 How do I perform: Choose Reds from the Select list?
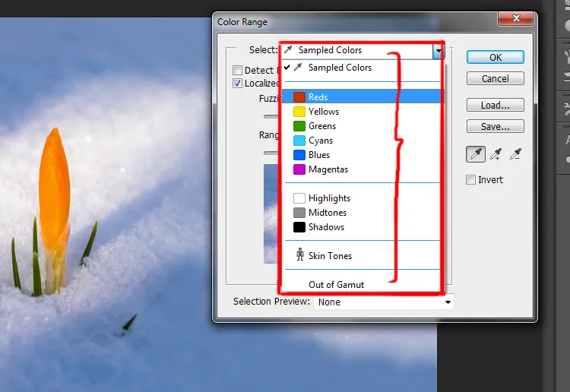[x=363, y=97]
